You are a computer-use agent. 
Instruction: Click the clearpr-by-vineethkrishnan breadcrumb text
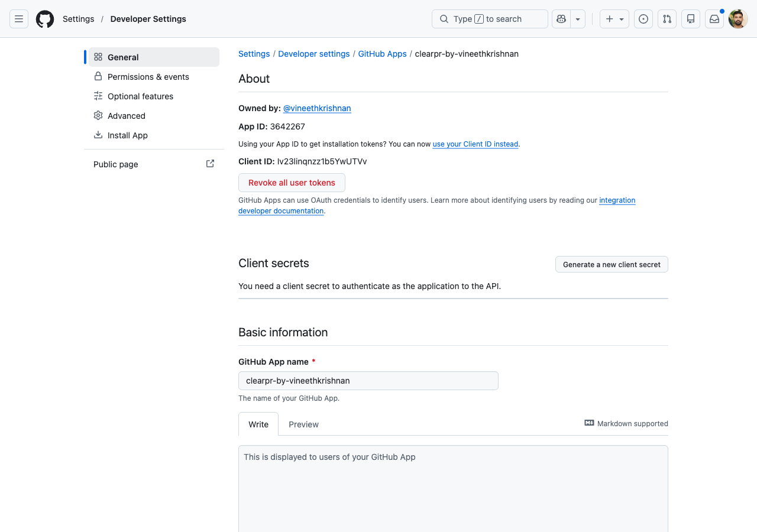[x=467, y=54]
